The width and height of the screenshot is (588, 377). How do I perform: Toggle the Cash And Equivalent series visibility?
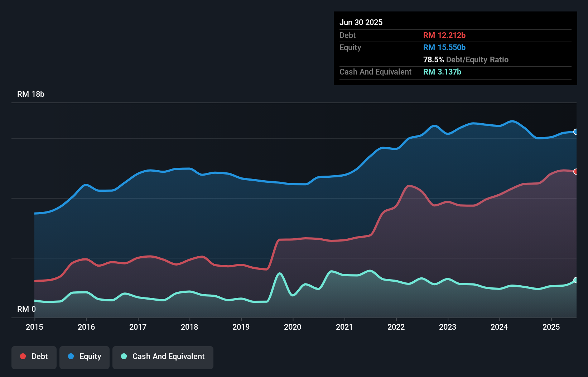[x=163, y=357]
